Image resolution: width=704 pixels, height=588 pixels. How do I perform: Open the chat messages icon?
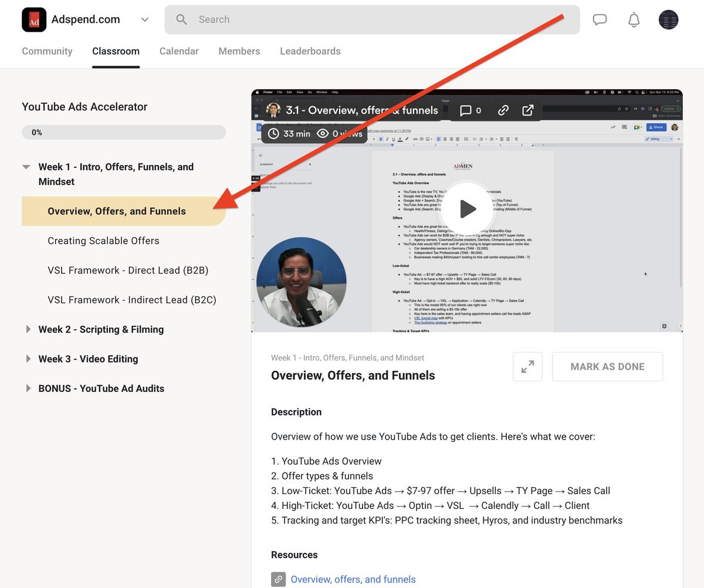pos(600,19)
